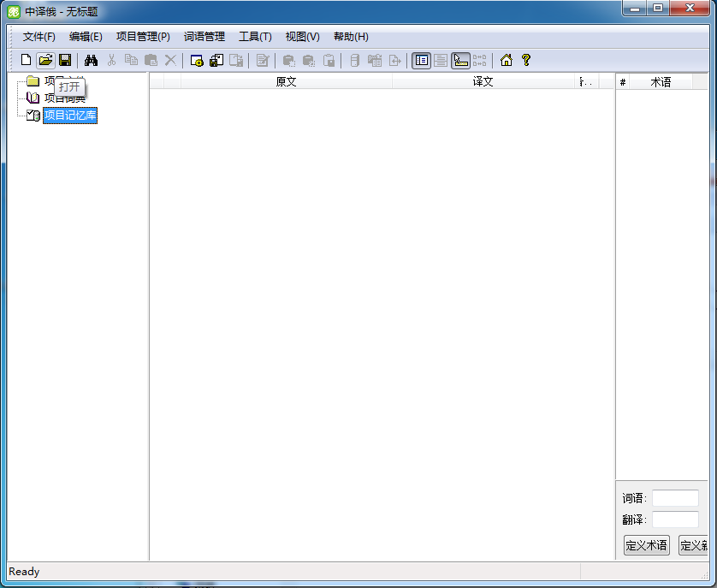Click the open book icon beside 项目词典
The height and width of the screenshot is (588, 717).
tap(33, 98)
